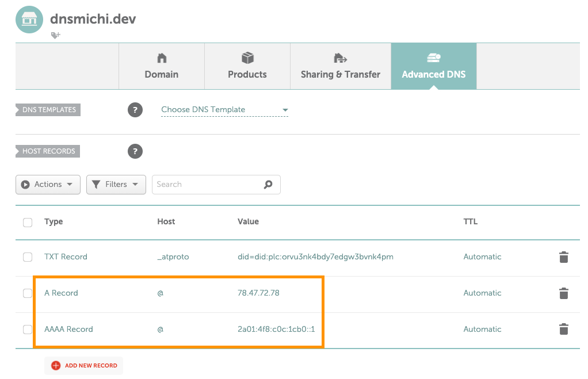
Task: Check the A Record row checkbox
Action: [x=28, y=293]
